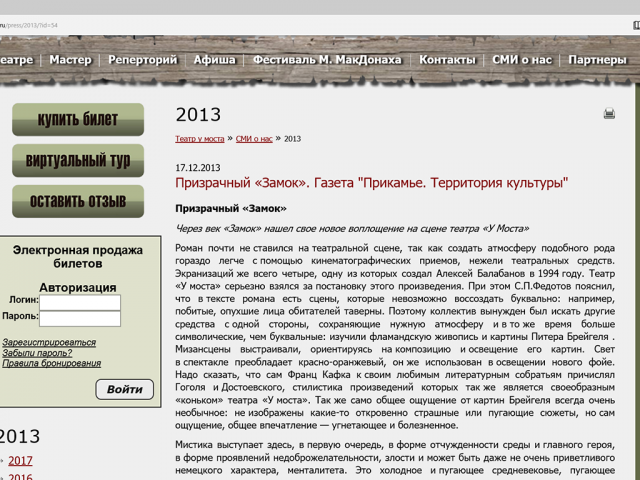Click the СМИ о нас breadcrumb link
Viewport: 640px width, 480px height.
pyautogui.click(x=254, y=139)
